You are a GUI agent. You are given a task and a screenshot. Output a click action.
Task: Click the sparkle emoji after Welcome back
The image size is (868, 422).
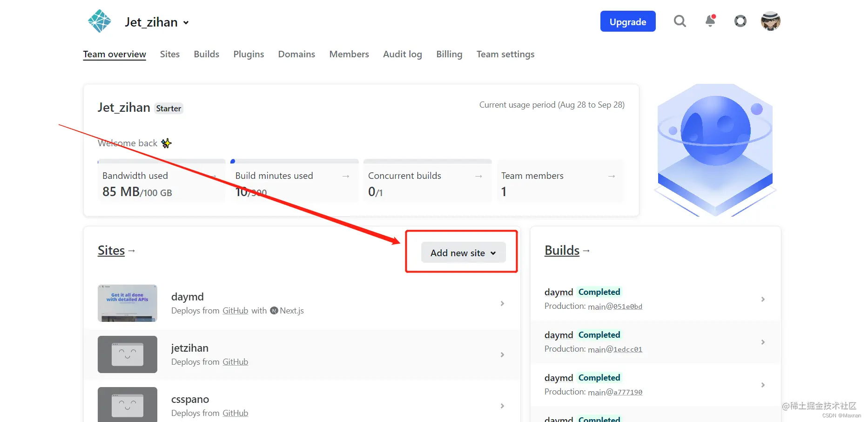(x=166, y=143)
